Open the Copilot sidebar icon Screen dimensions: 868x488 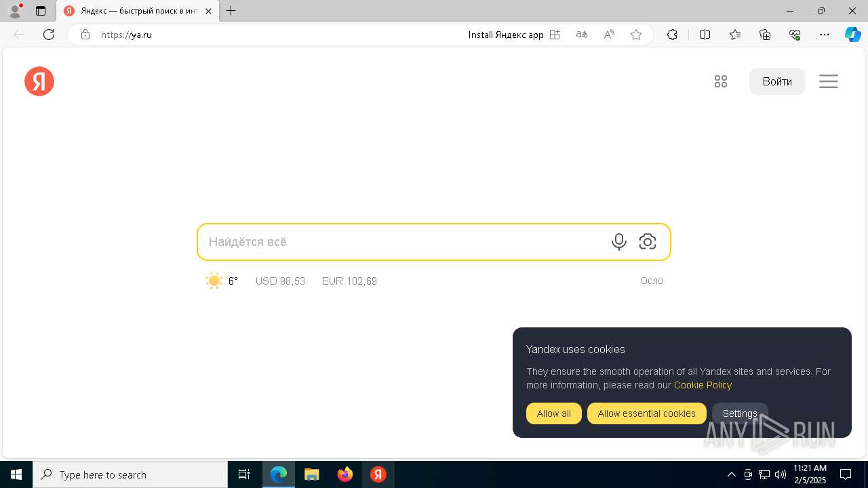[x=852, y=35]
